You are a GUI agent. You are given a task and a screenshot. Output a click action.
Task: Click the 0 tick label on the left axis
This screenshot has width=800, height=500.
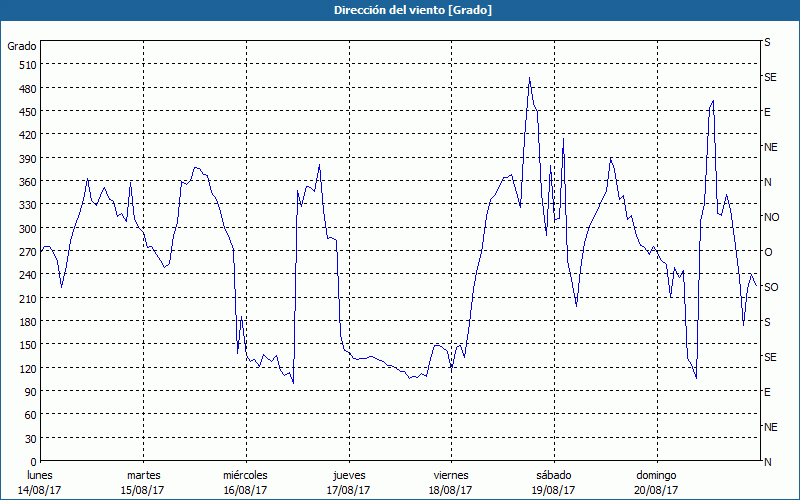click(31, 462)
